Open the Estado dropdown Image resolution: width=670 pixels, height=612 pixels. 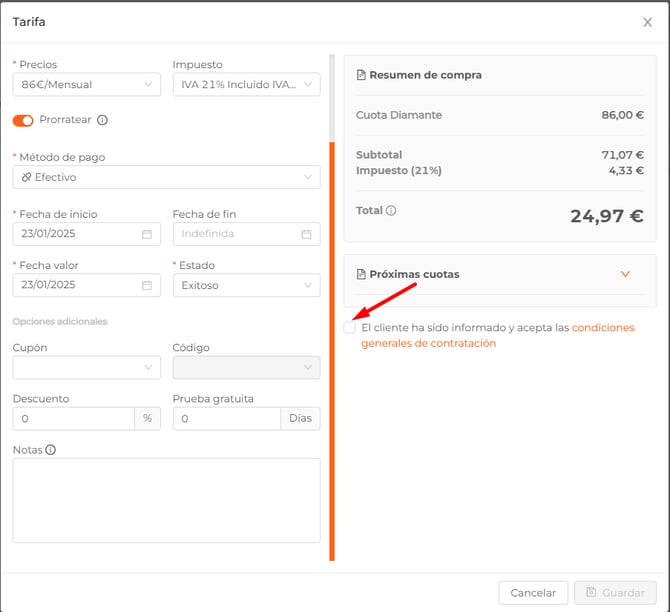(246, 285)
